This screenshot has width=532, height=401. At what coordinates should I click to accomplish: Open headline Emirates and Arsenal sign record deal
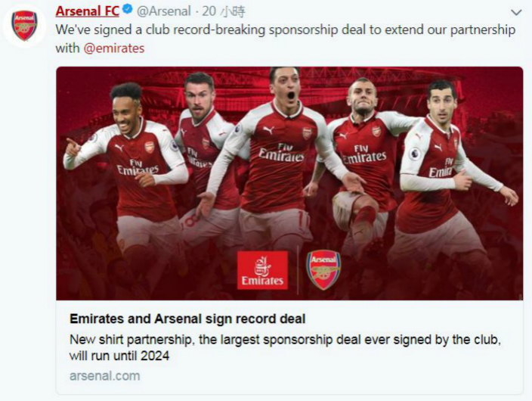[187, 319]
